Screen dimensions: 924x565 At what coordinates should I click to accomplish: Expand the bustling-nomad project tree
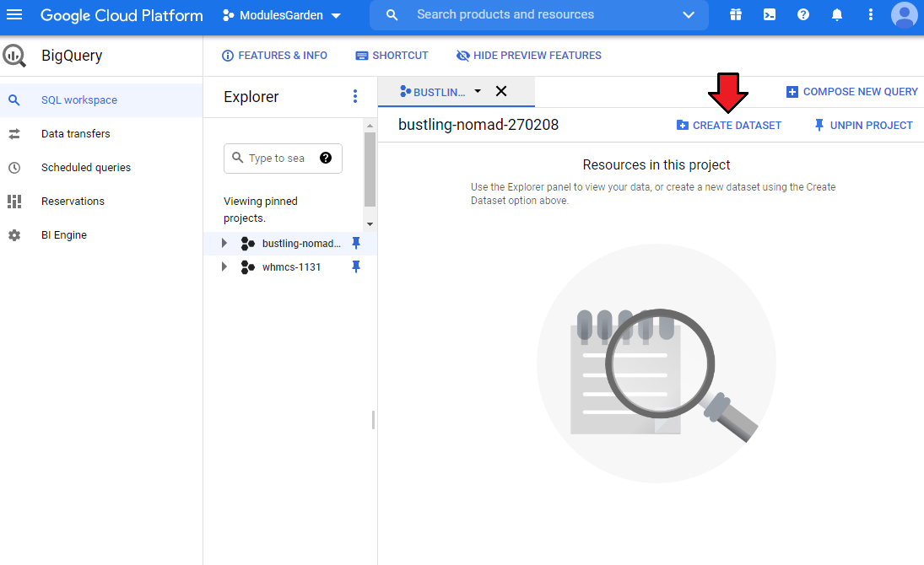point(224,244)
